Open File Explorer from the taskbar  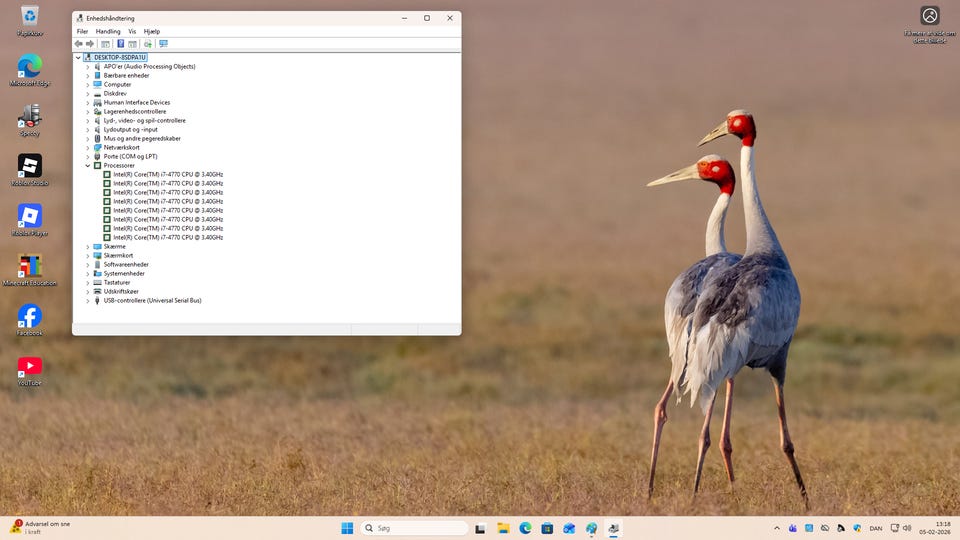pos(503,528)
